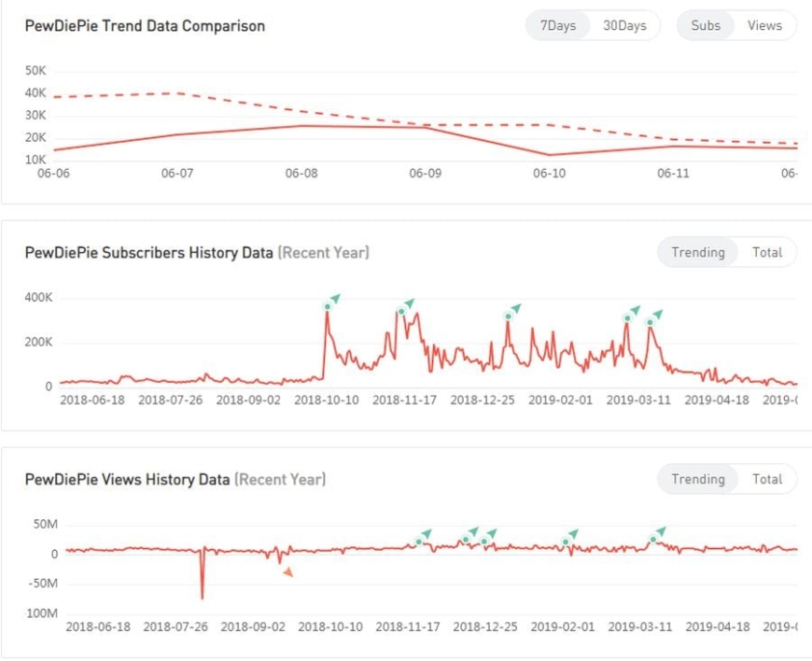Click 2018-10-10 date on Subscribers chart axis
The width and height of the screenshot is (812, 661).
pos(327,400)
